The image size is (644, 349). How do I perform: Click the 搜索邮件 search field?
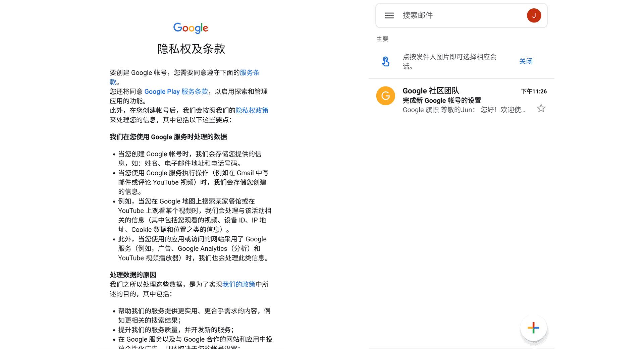click(x=436, y=15)
